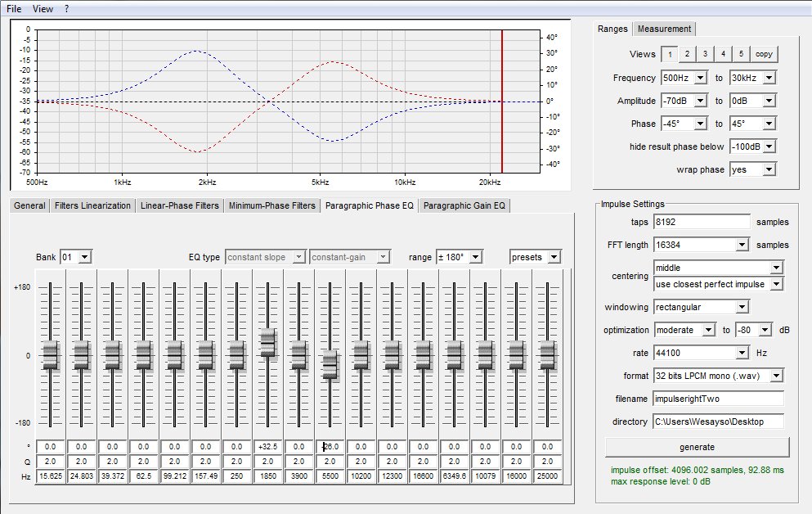Click the 1850 Hz band slider handle
This screenshot has width=812, height=514.
267,342
